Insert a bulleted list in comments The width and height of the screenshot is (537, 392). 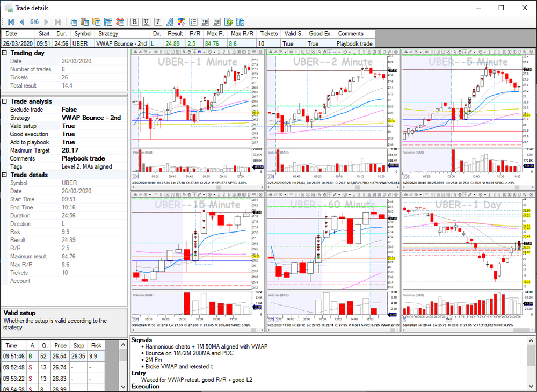pyautogui.click(x=193, y=22)
